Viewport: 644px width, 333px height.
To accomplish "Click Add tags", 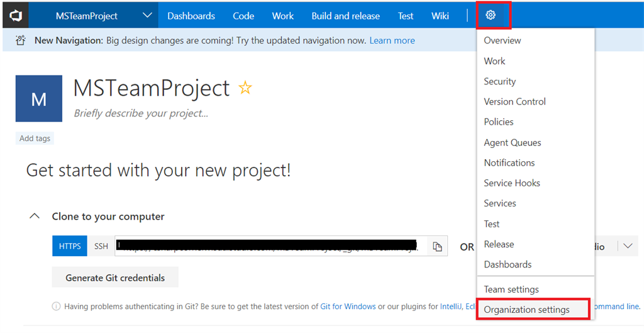I will (35, 138).
